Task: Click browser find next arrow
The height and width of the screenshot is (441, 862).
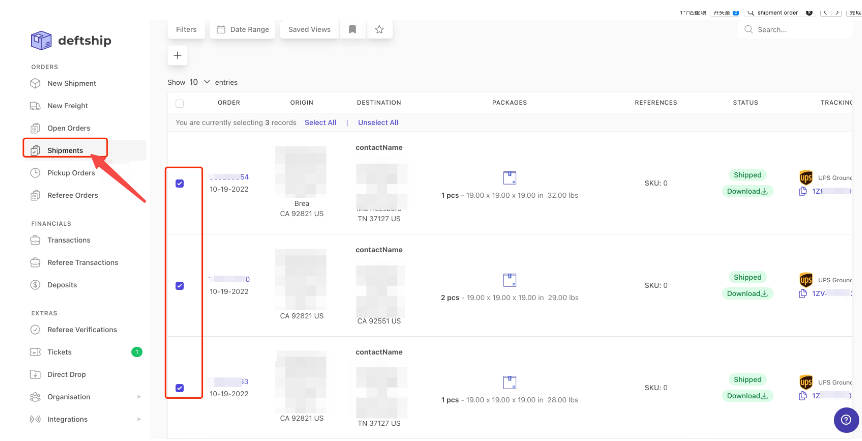Action: (837, 12)
